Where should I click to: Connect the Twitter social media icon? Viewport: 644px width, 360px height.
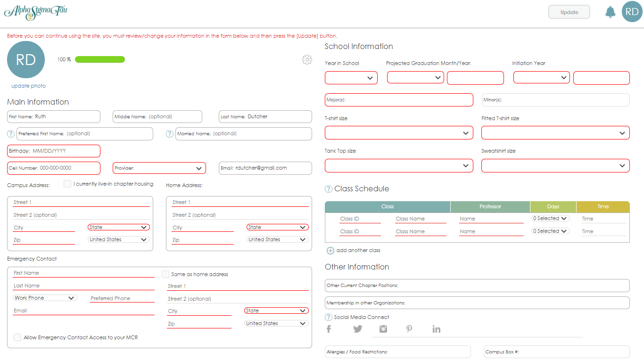[358, 329]
